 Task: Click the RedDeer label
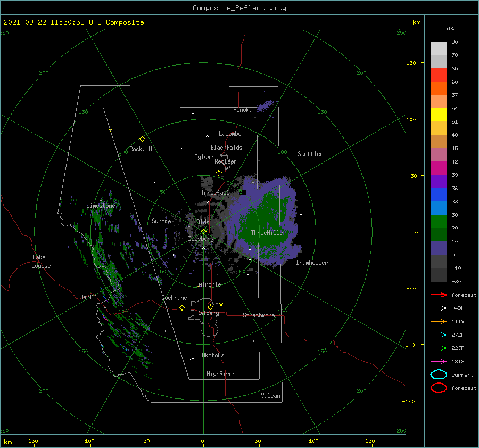pos(226,161)
